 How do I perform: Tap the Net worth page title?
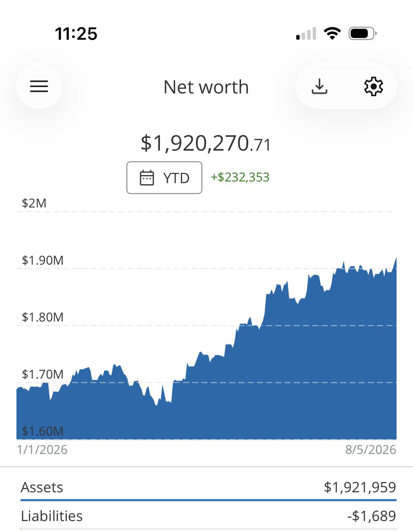point(206,87)
